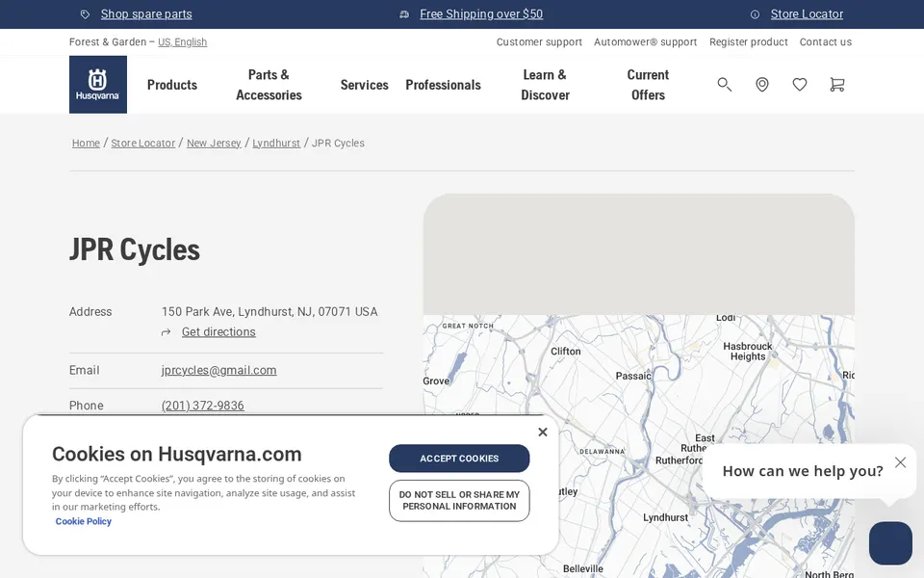Open the Store Locator link in top bar

coord(807,14)
